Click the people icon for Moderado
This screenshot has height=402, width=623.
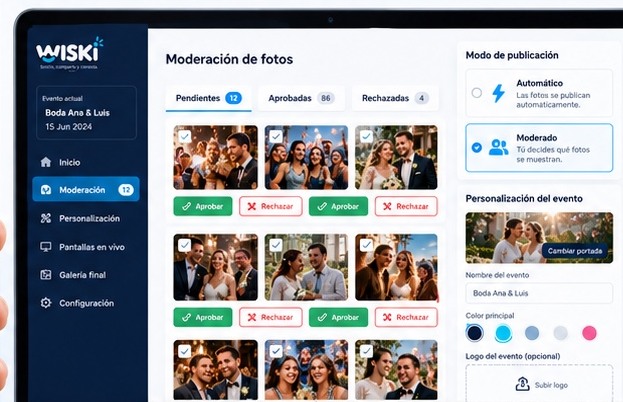click(498, 147)
